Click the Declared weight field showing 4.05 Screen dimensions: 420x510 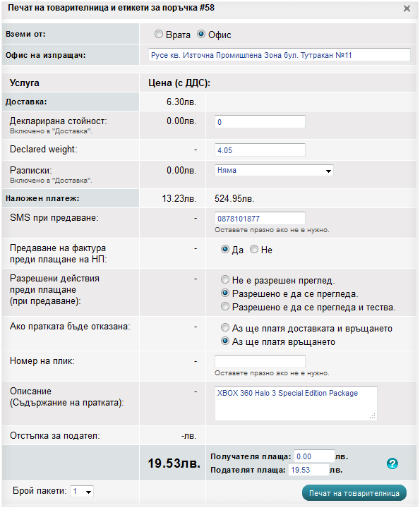(260, 150)
